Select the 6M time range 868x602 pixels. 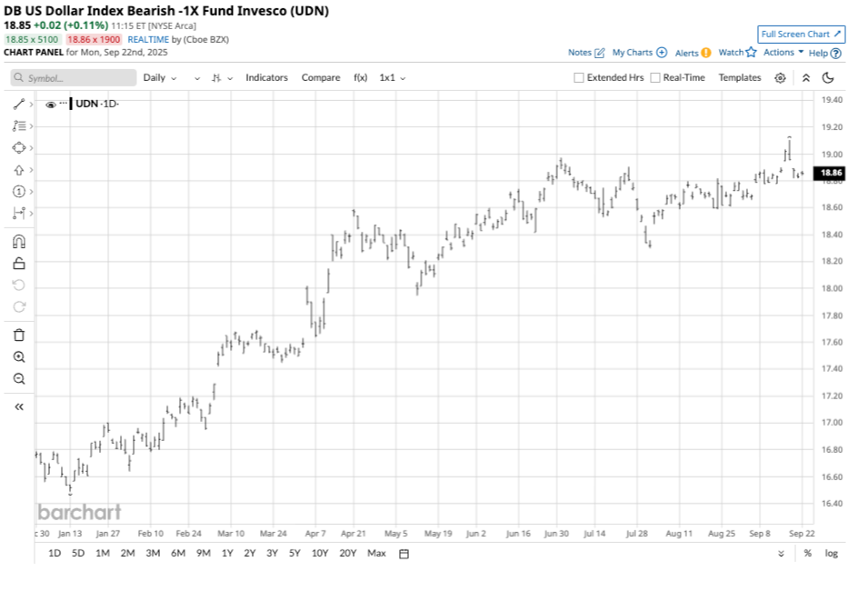pos(178,553)
